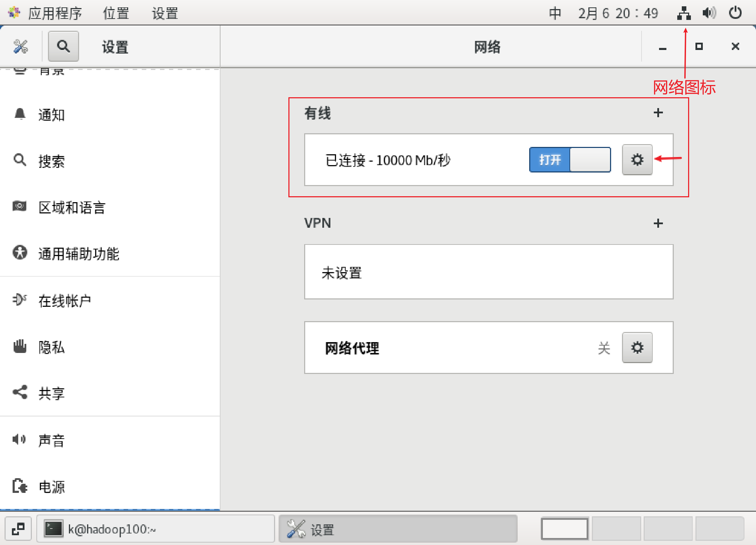Click the 中 input method indicator
This screenshot has width=756, height=545.
tap(555, 13)
